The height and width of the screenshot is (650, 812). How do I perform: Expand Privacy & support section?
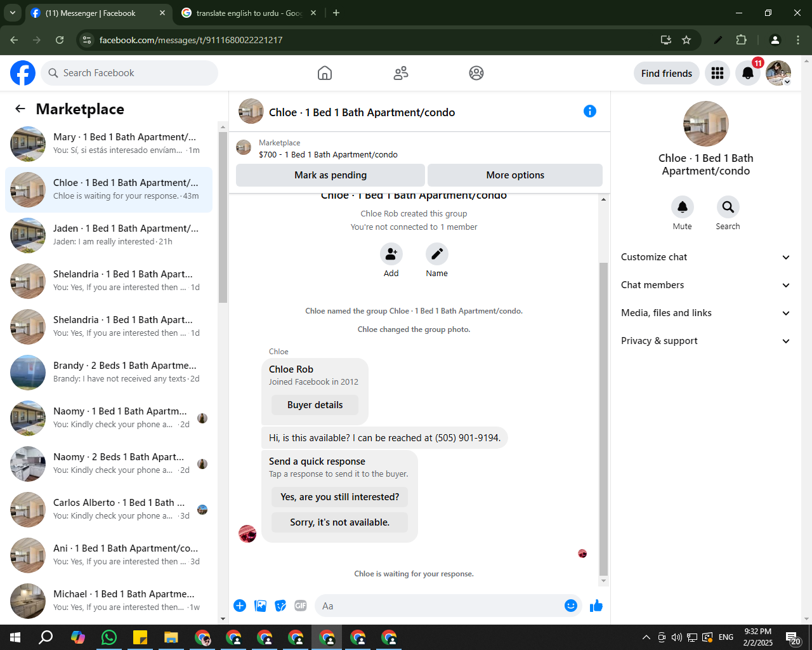[705, 341]
